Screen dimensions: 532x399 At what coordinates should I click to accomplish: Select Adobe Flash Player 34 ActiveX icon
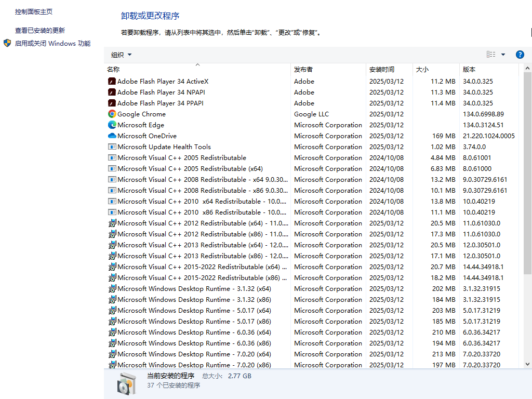[112, 81]
